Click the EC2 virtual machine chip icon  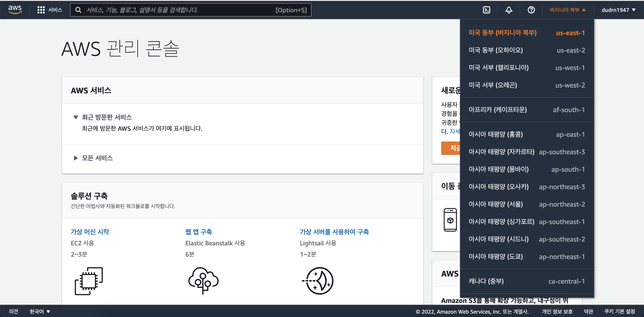(89, 281)
